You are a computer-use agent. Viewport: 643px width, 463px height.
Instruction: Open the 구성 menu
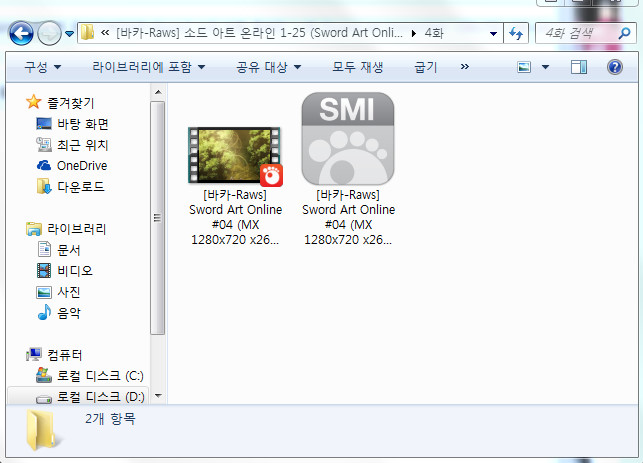(x=43, y=67)
